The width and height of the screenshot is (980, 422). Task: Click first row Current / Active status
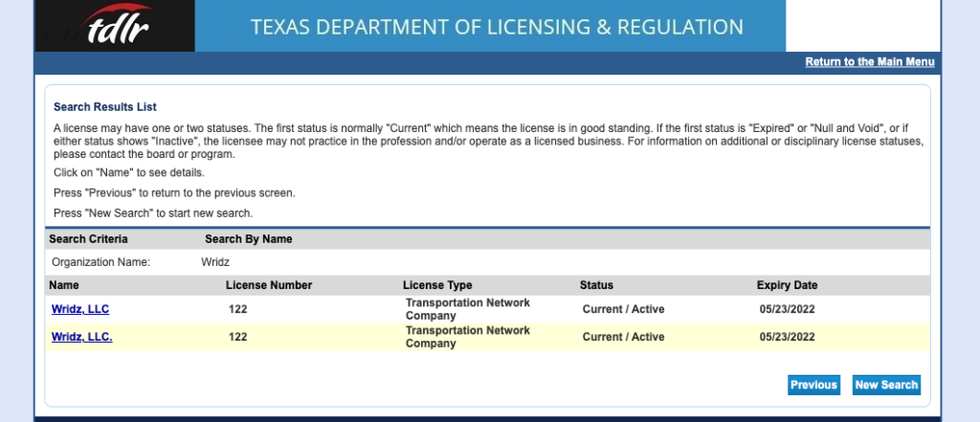point(623,309)
